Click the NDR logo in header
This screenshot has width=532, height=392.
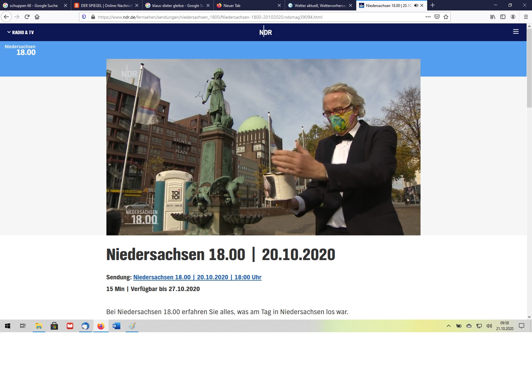point(265,32)
